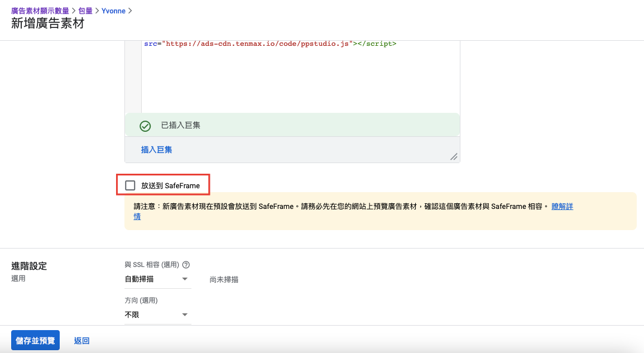Click the code box resize handle icon
This screenshot has height=353, width=644.
(454, 156)
